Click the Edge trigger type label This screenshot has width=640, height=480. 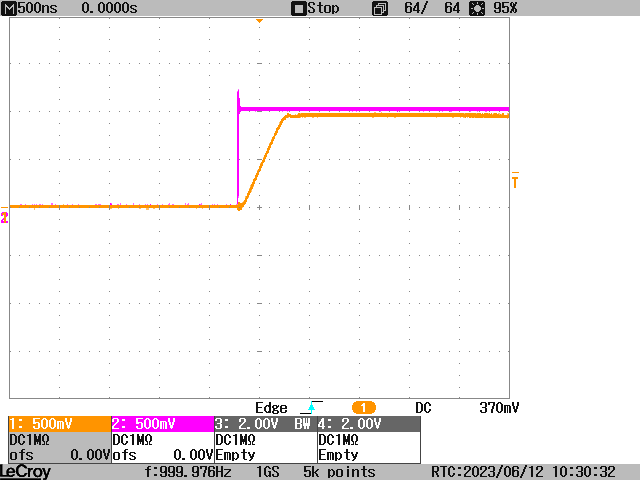[271, 408]
